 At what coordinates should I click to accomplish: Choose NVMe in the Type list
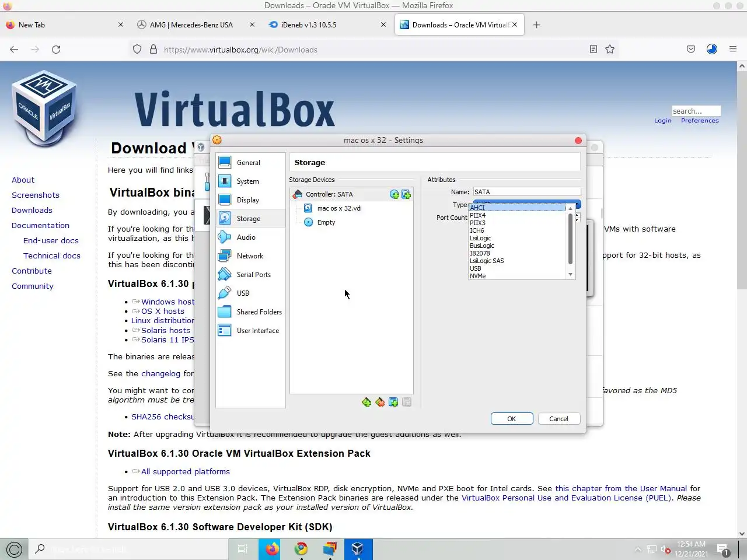click(x=518, y=276)
